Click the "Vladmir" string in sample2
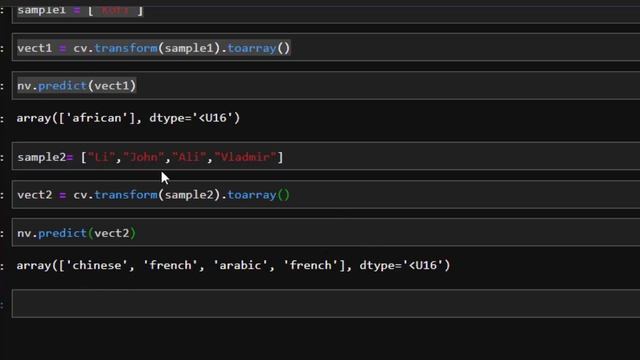This screenshot has height=360, width=640. point(245,157)
